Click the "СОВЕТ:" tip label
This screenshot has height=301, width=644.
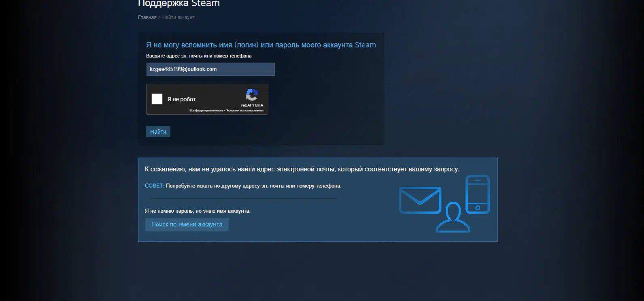click(155, 186)
